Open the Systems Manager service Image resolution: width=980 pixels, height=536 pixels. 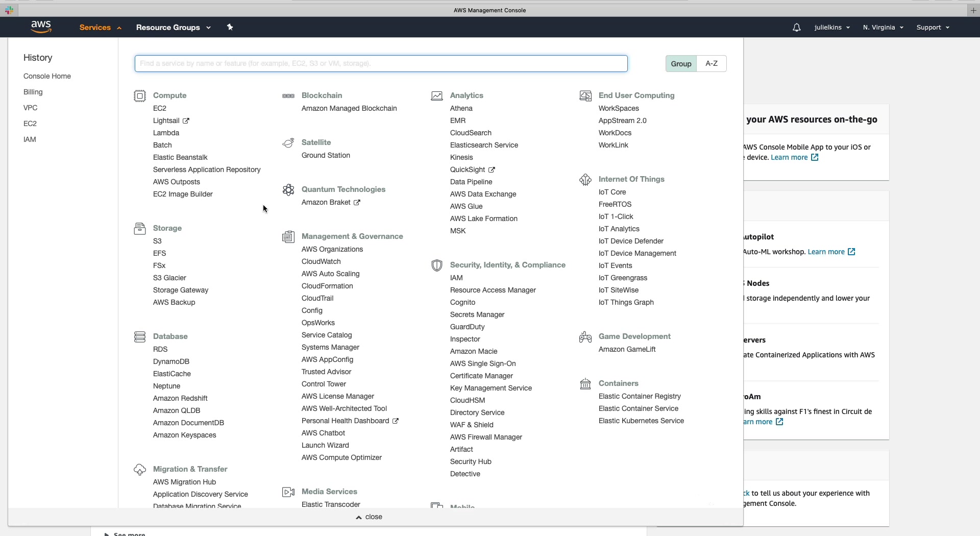point(330,348)
